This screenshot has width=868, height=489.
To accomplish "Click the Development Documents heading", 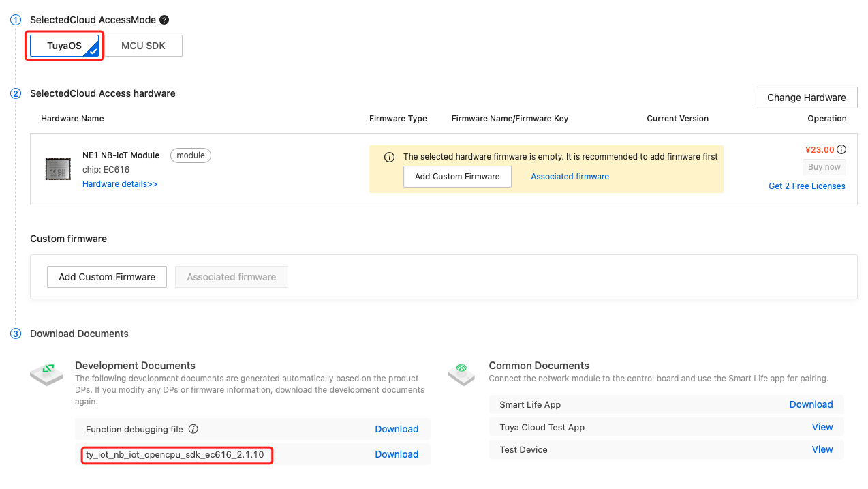I will pos(135,366).
